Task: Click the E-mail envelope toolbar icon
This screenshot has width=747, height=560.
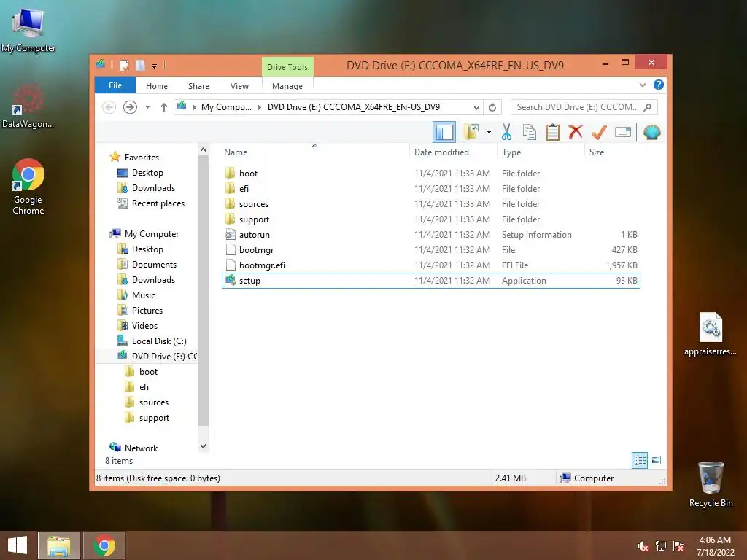Action: pos(623,132)
